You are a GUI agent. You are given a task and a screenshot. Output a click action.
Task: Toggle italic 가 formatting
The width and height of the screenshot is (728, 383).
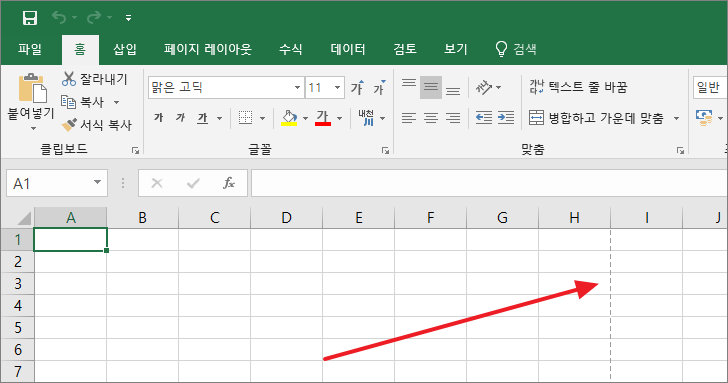181,118
